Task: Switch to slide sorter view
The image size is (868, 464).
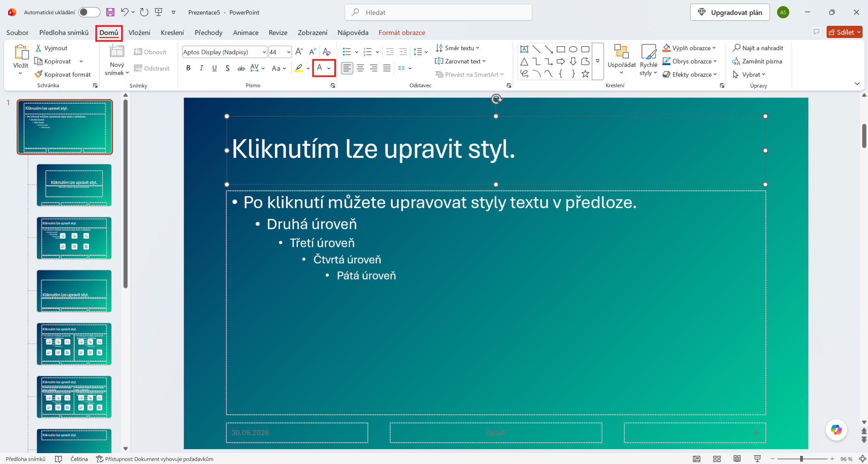Action: (717, 459)
